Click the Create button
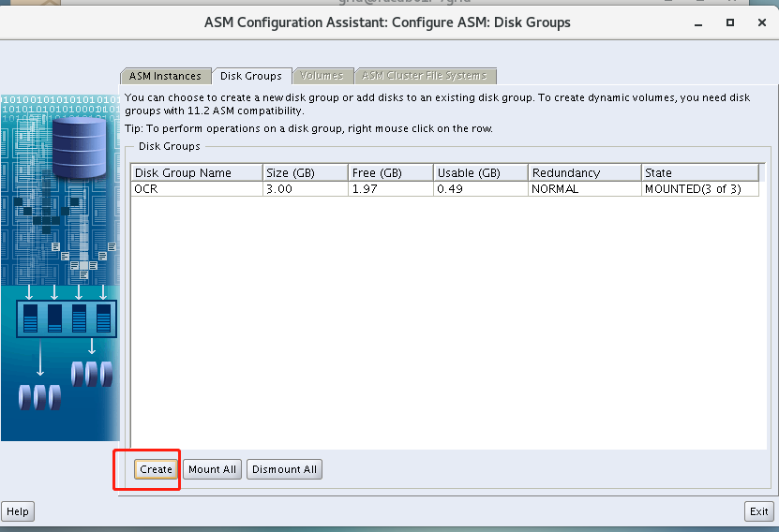 coord(156,469)
